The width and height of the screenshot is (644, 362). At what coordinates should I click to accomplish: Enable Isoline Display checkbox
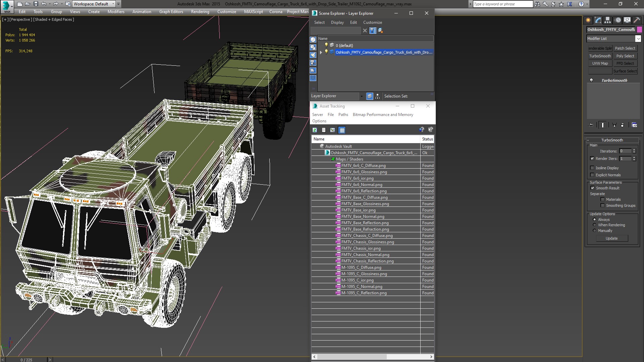tap(592, 168)
